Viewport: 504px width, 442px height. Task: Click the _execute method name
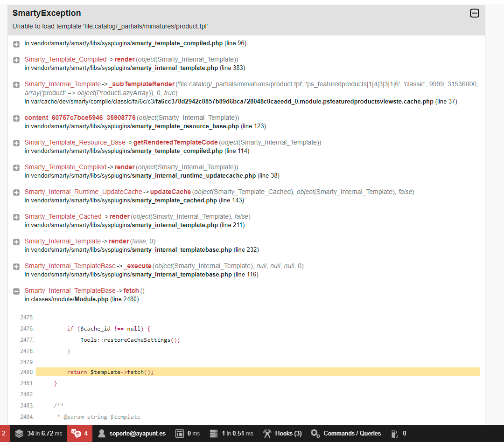click(138, 266)
